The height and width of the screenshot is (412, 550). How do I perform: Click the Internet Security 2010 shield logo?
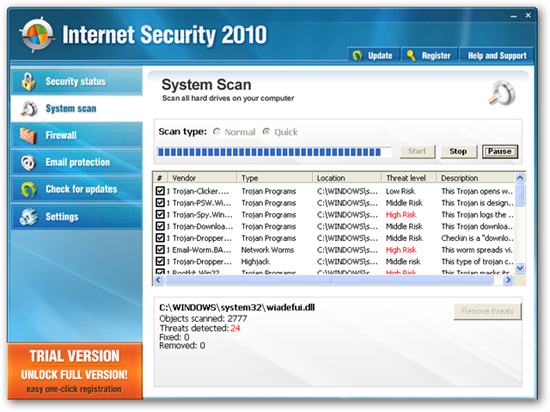(x=37, y=35)
